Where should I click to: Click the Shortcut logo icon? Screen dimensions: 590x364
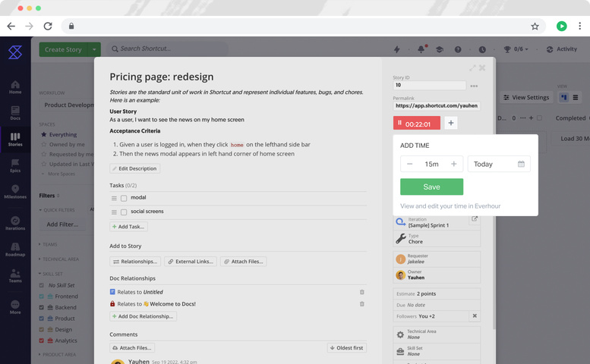point(15,52)
